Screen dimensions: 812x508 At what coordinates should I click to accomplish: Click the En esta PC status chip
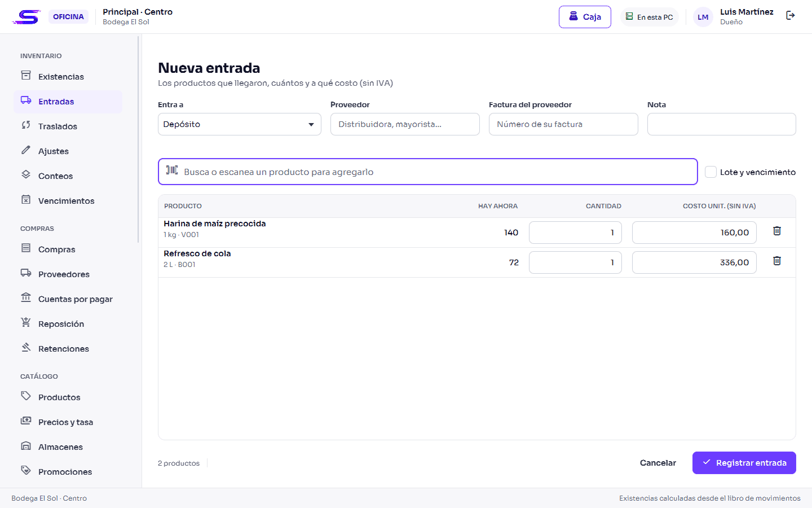649,17
